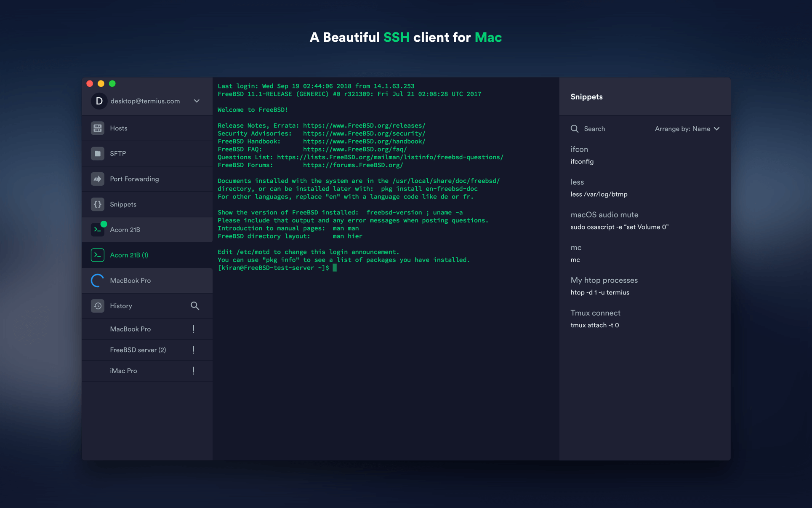This screenshot has height=508, width=812.
Task: Open the History clock icon
Action: [97, 305]
